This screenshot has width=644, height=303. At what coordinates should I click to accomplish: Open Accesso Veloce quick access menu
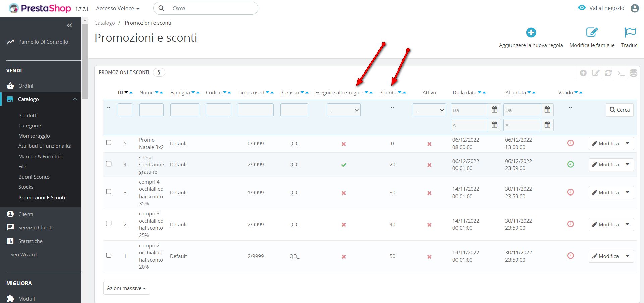click(x=117, y=8)
